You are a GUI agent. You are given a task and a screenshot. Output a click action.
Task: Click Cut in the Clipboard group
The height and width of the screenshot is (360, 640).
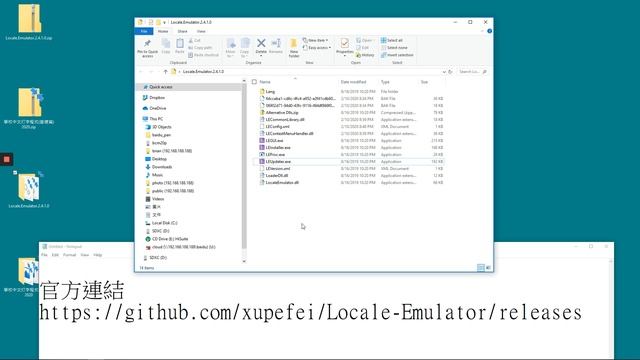(x=195, y=40)
